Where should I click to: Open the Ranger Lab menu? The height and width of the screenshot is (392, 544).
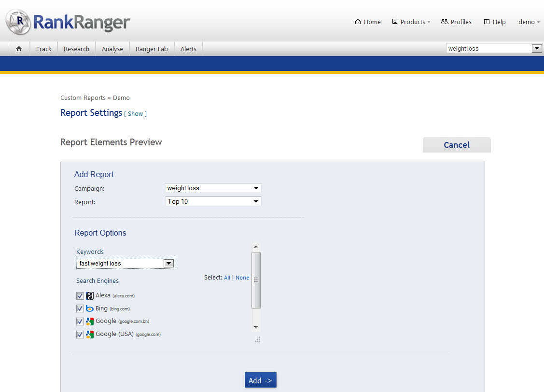(x=152, y=49)
